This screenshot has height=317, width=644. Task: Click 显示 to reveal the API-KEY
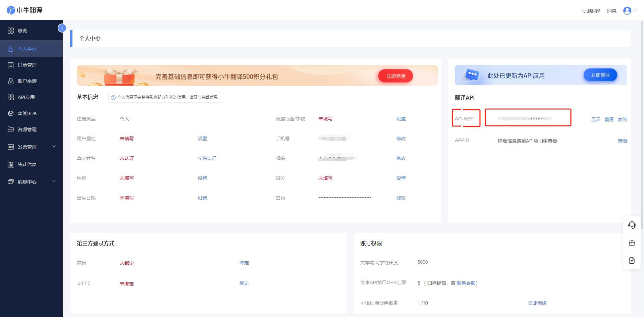[x=596, y=119]
